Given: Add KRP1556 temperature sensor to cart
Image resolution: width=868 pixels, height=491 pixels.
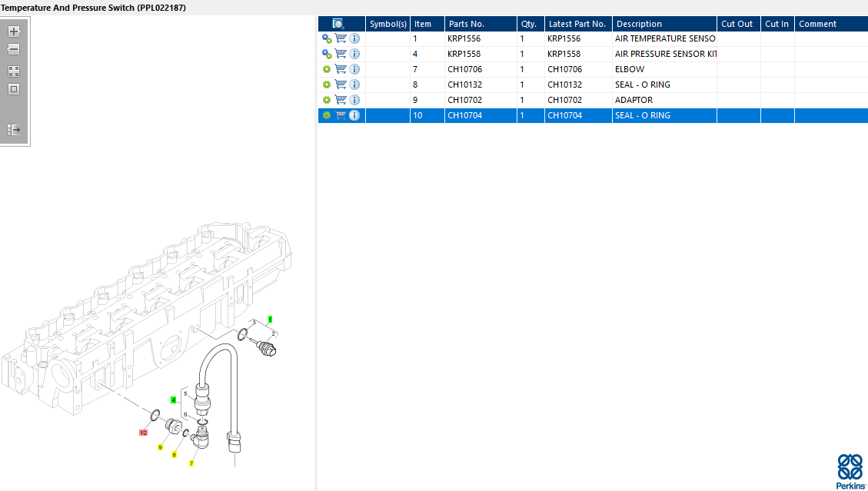Looking at the screenshot, I should pos(341,38).
